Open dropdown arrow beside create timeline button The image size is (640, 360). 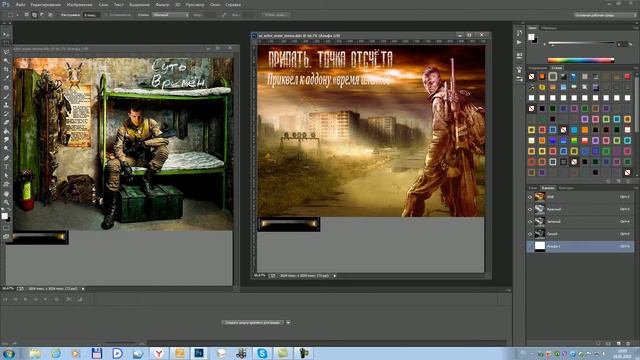click(x=288, y=322)
